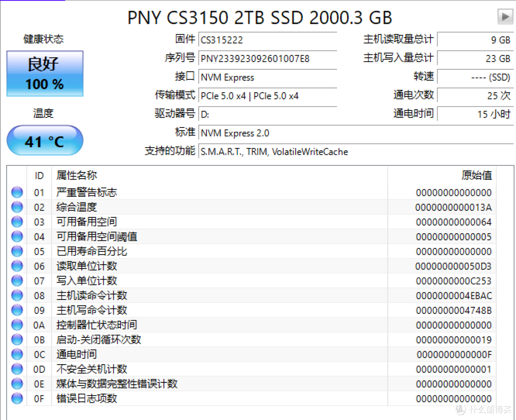Click the status indicator for 不安全关机计数

point(17,369)
